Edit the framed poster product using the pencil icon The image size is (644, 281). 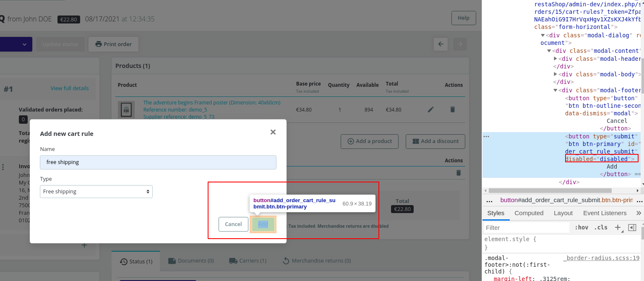[430, 109]
